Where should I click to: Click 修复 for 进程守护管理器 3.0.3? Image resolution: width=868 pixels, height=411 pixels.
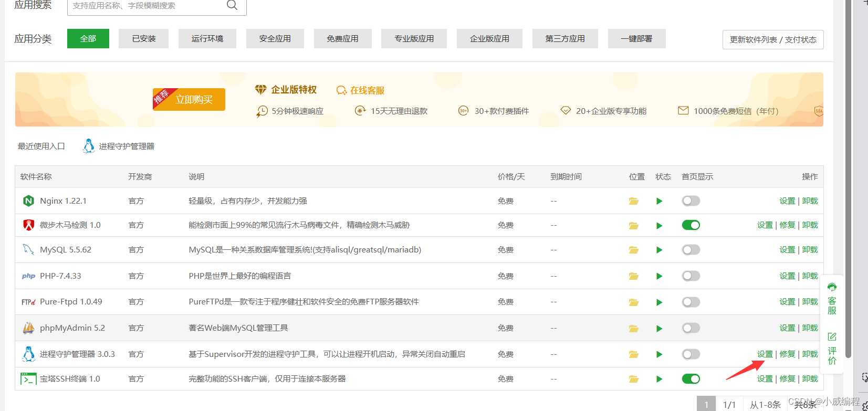(788, 354)
